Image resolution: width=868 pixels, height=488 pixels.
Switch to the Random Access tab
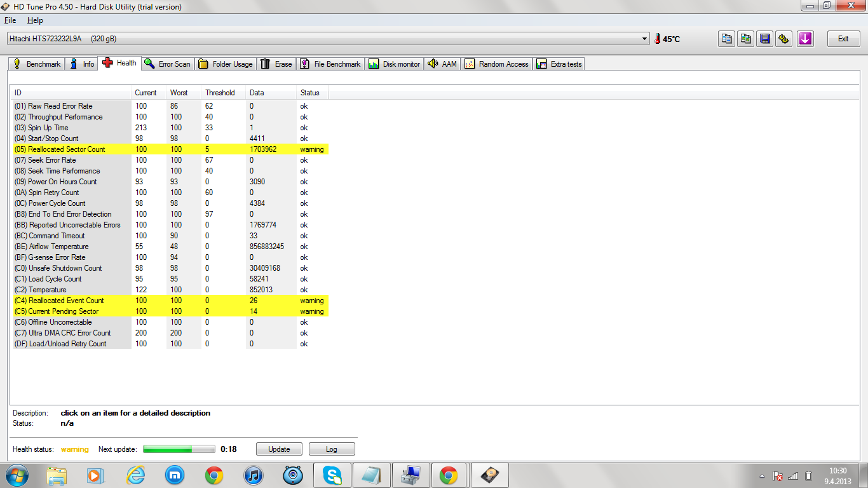point(497,64)
